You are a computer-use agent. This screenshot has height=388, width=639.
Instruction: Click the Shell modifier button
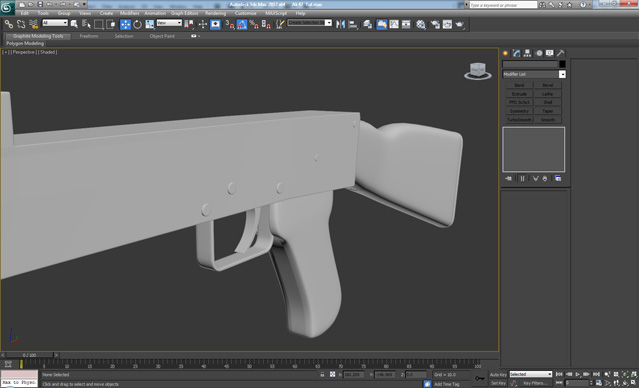pos(548,102)
